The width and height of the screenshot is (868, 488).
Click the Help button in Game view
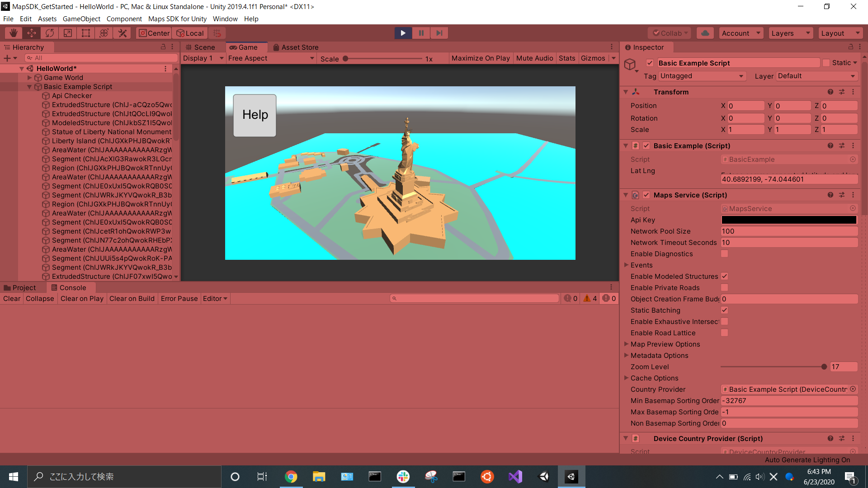[255, 115]
